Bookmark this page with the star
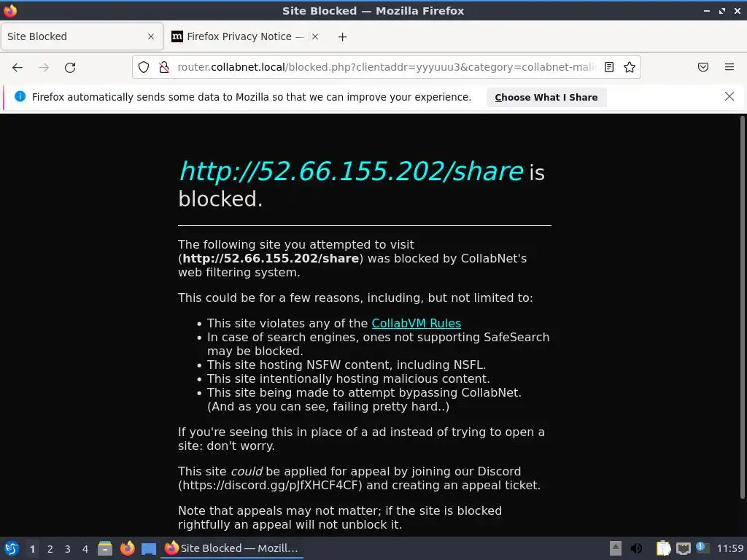Screen dimensions: 747x560 coord(630,67)
